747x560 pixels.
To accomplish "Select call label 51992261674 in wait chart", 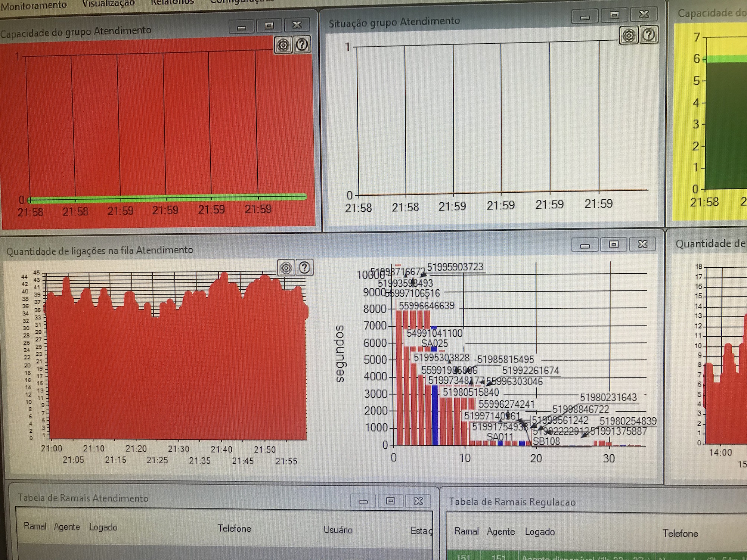I will [x=530, y=370].
